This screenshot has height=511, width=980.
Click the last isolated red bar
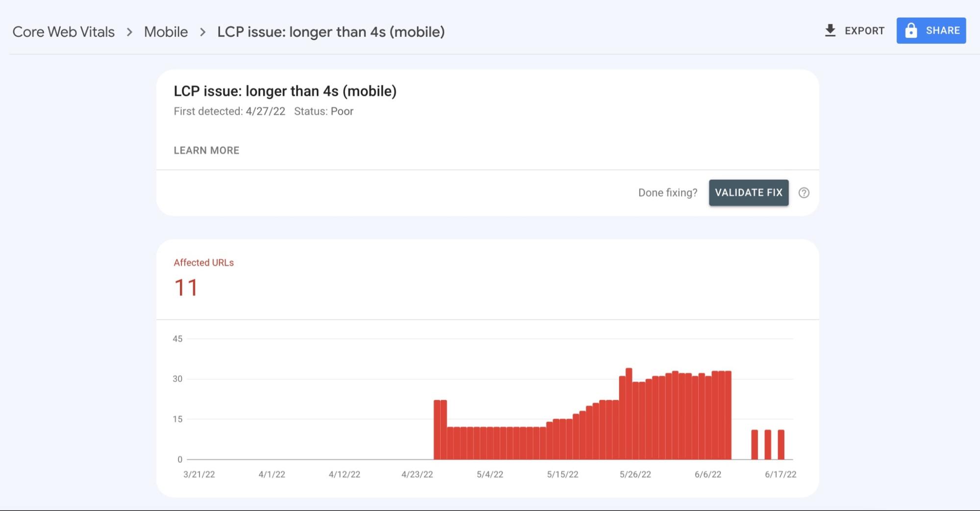pyautogui.click(x=781, y=445)
